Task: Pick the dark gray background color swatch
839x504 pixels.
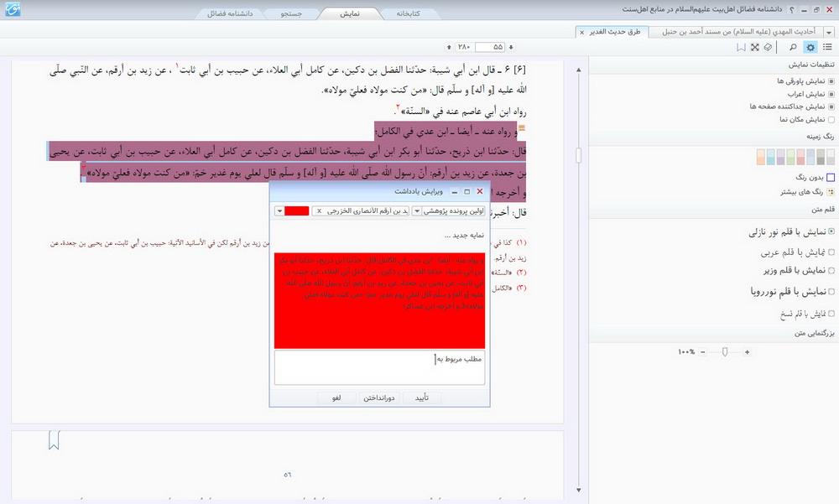Action: [x=821, y=157]
